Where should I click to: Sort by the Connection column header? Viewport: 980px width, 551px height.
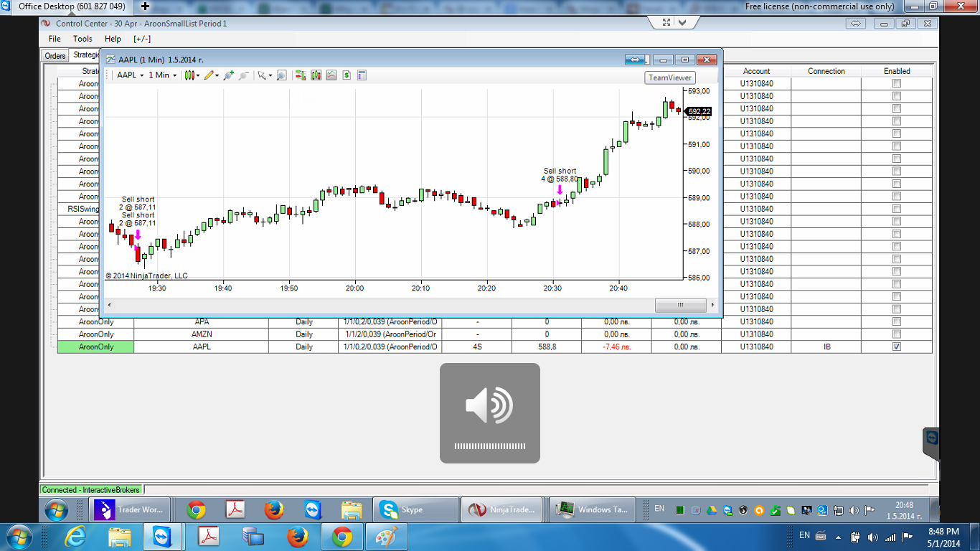point(826,71)
